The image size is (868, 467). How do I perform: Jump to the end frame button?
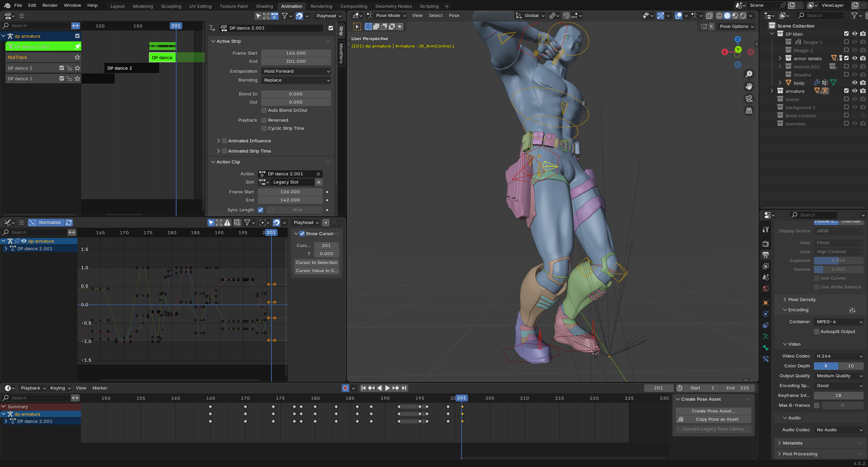[x=404, y=388]
